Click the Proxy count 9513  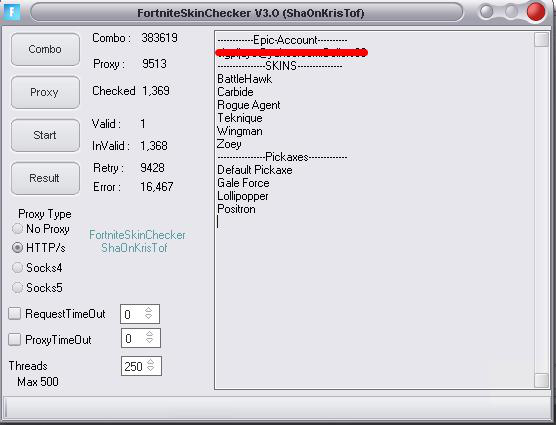(x=154, y=64)
